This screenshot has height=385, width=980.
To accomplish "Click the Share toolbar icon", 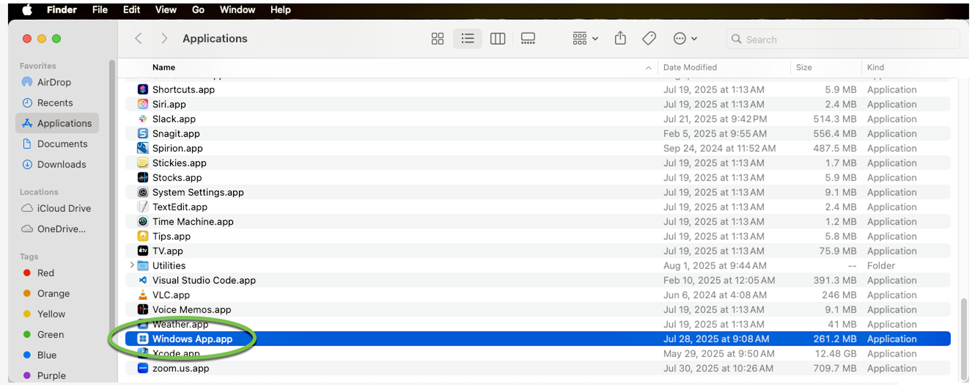I will tap(620, 38).
